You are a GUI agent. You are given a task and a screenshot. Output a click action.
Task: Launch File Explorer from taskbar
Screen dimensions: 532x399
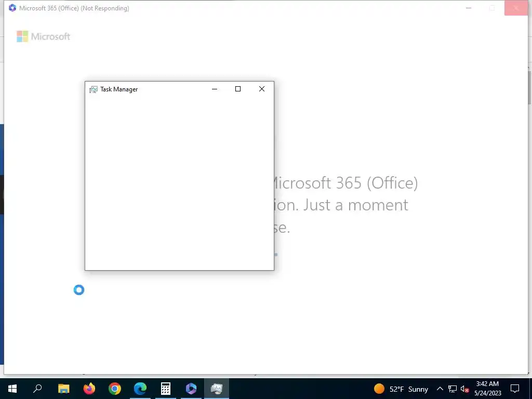[x=63, y=389]
